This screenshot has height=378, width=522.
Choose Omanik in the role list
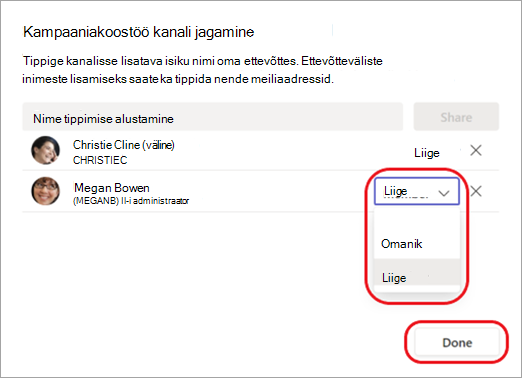tap(417, 244)
